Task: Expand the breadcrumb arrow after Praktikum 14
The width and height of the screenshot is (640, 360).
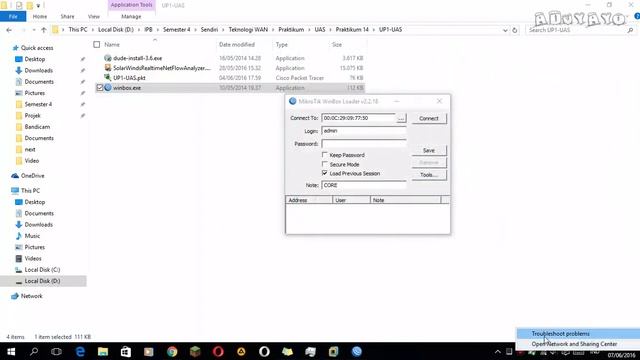Action: tap(373, 30)
